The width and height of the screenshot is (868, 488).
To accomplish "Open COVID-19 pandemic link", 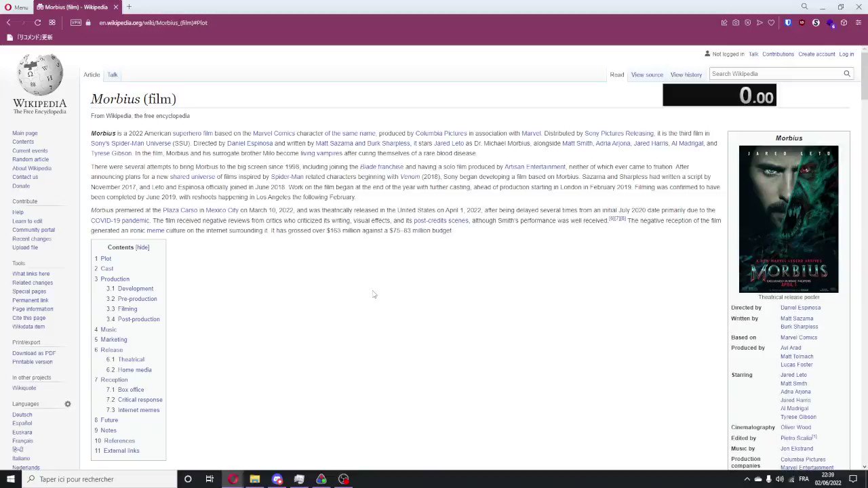I will pyautogui.click(x=120, y=220).
